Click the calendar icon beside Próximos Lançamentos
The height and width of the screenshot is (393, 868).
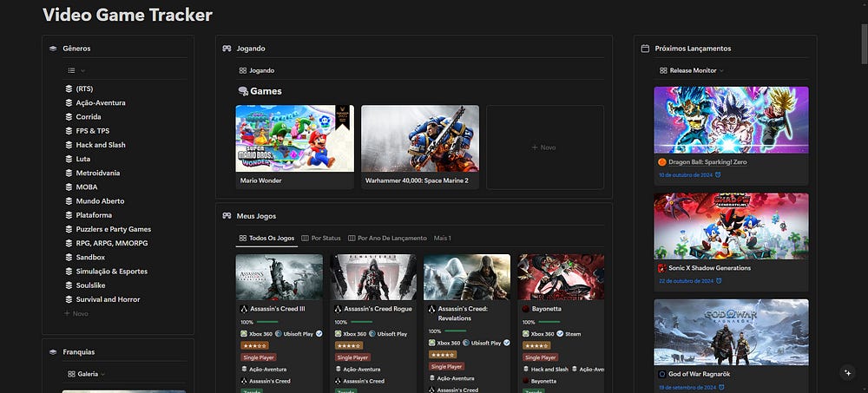pyautogui.click(x=645, y=49)
